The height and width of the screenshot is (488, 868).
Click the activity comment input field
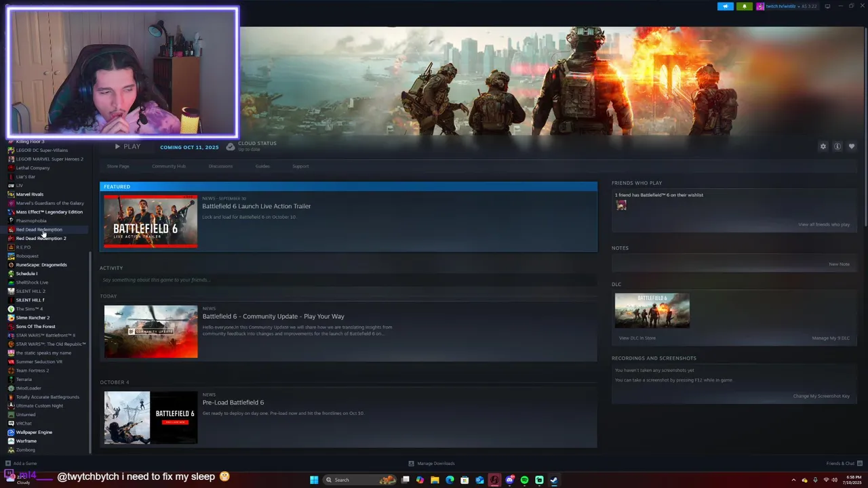coord(348,280)
